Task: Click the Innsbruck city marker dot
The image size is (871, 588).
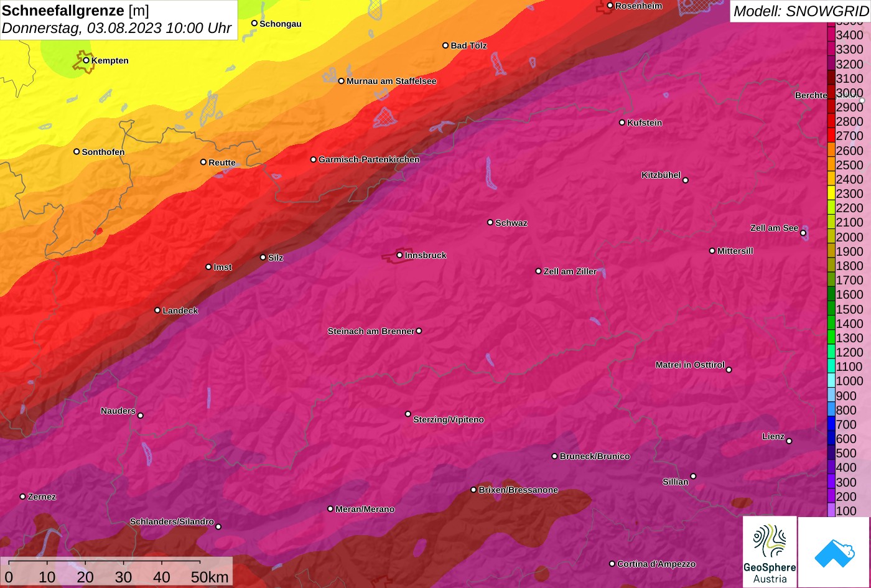Action: coord(399,255)
